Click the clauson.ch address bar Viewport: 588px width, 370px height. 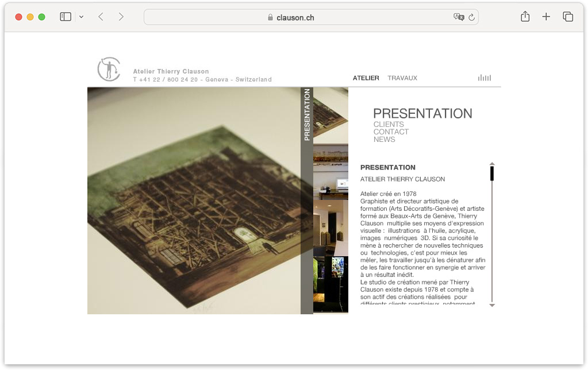tap(311, 17)
